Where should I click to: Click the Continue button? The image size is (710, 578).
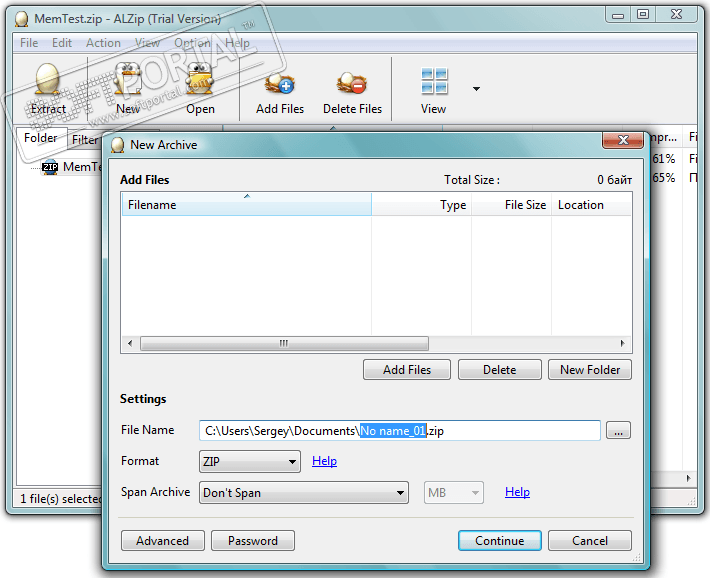[x=499, y=541]
